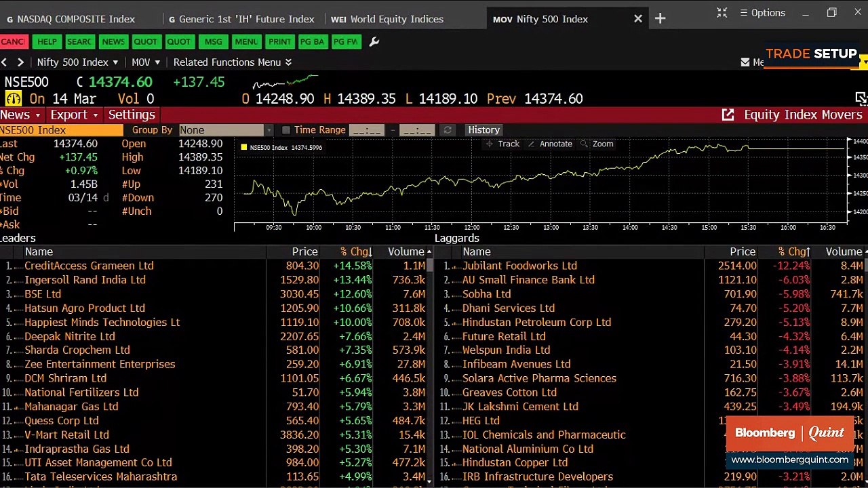This screenshot has height=488, width=868.
Task: Open the Group By dropdown
Action: click(x=226, y=130)
